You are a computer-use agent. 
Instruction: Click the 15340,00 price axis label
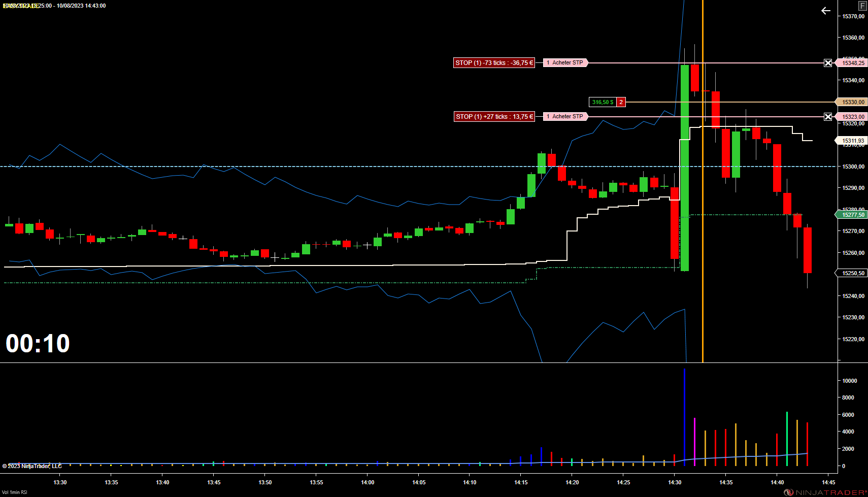click(x=853, y=80)
